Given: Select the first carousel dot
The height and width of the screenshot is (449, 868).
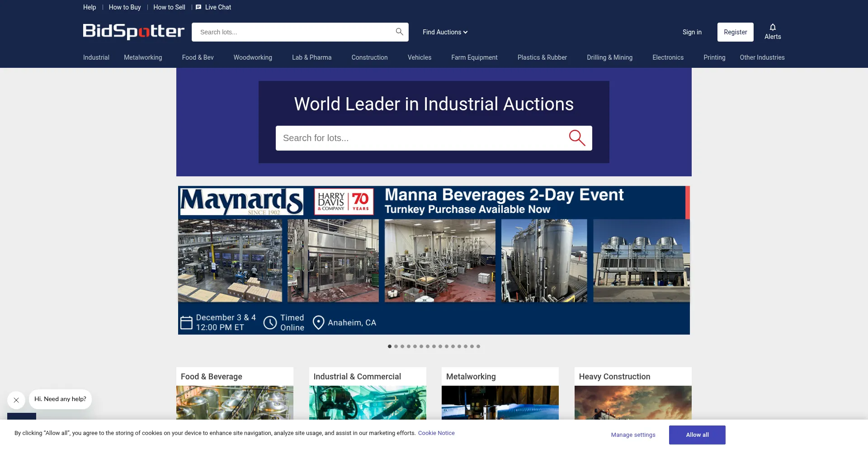Looking at the screenshot, I should tap(390, 346).
